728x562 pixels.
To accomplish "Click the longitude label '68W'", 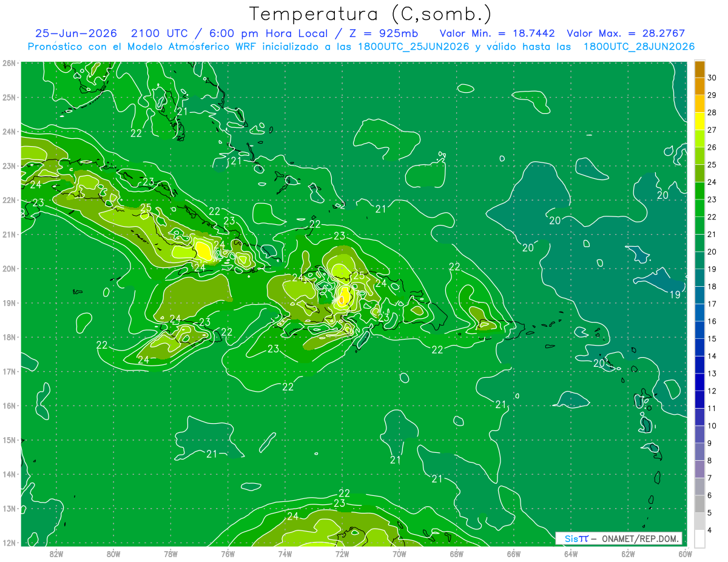I will [456, 554].
